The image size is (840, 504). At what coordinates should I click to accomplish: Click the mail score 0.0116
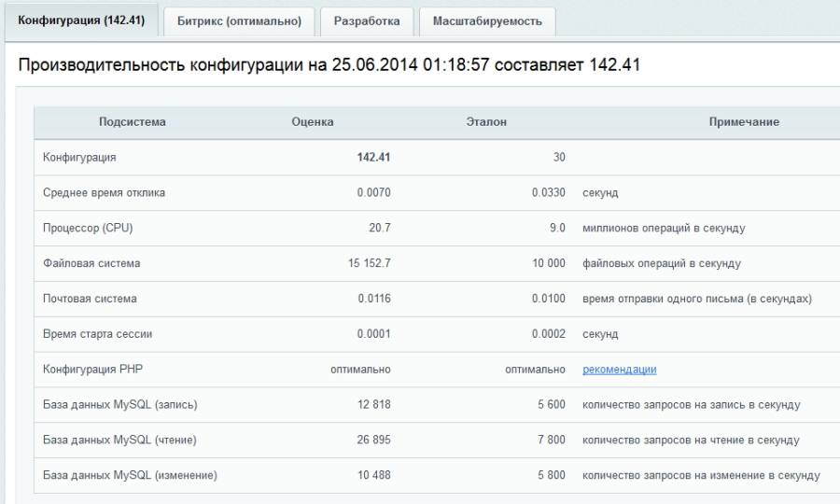(x=374, y=299)
